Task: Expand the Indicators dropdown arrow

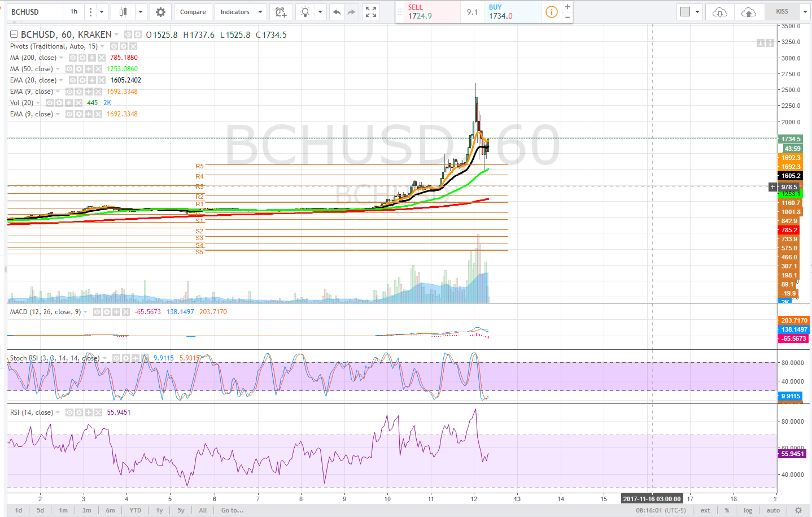Action: click(x=260, y=12)
